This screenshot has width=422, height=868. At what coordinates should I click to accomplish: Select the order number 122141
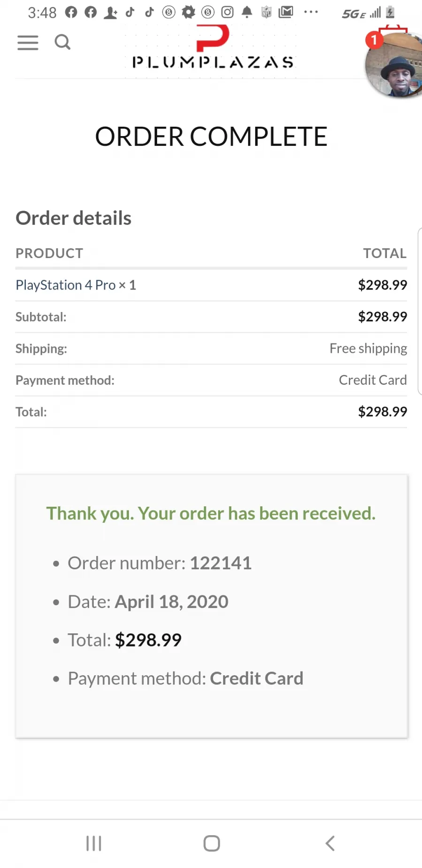point(220,563)
